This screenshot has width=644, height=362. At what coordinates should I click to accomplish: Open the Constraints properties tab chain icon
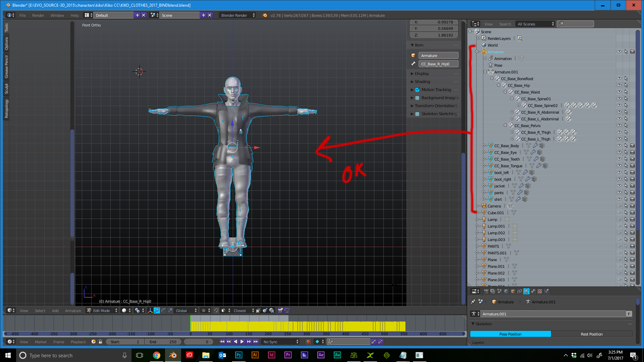point(520,291)
